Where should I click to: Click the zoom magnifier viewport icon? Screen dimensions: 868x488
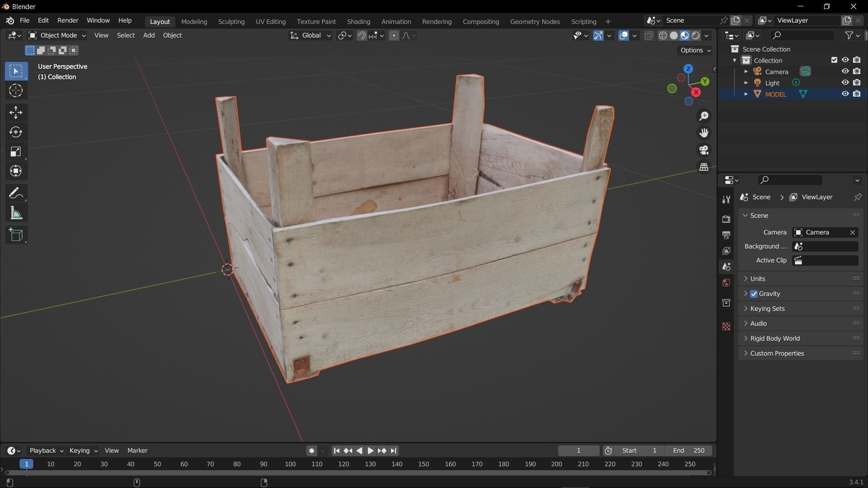704,116
